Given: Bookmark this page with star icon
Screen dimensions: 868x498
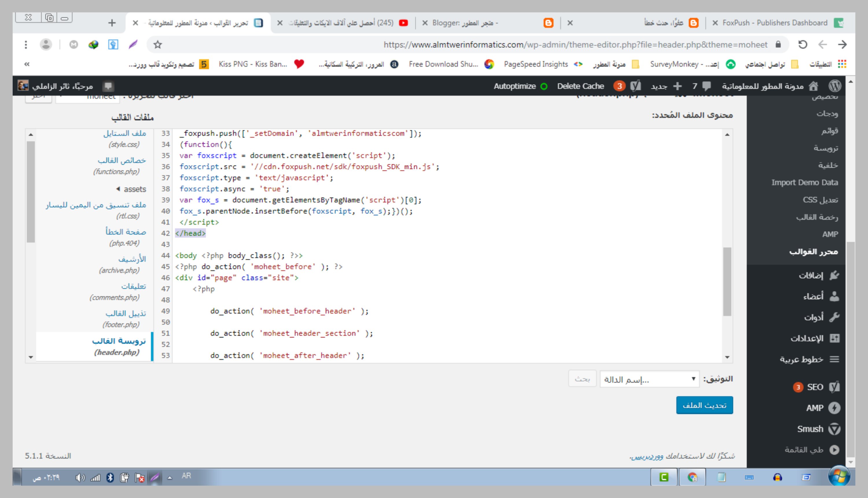Looking at the screenshot, I should [157, 45].
